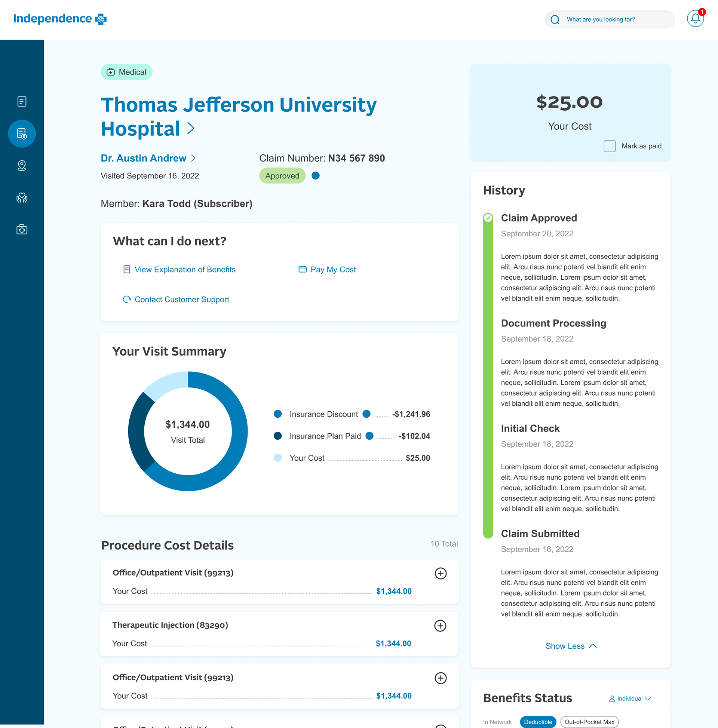The image size is (718, 728).
Task: Open the find-care location sidebar icon
Action: 22,165
